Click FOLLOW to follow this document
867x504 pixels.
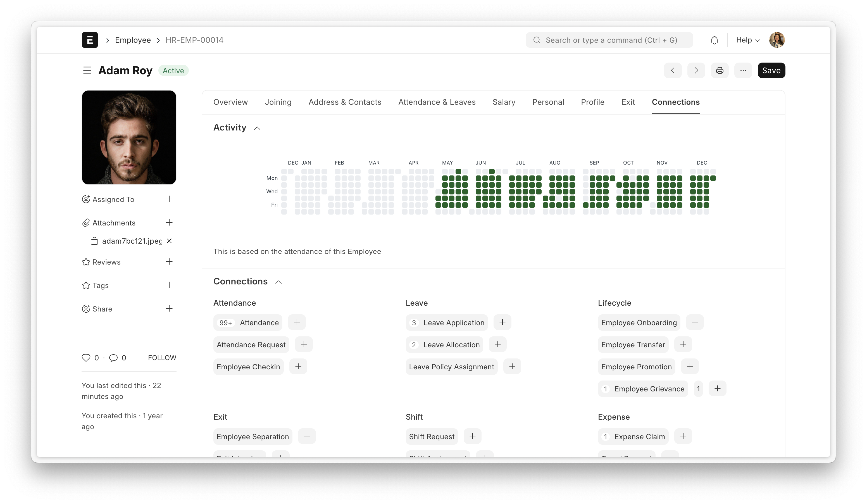click(162, 358)
